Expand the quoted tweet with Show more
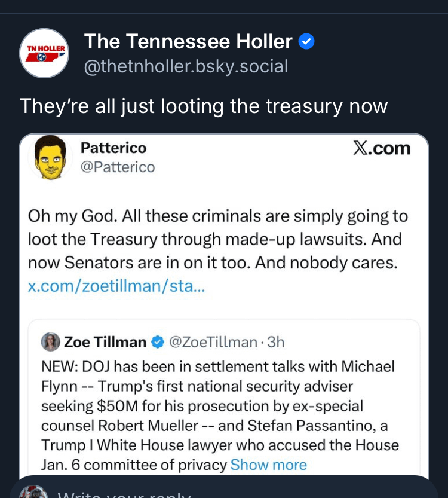The image size is (448, 498). [x=268, y=465]
